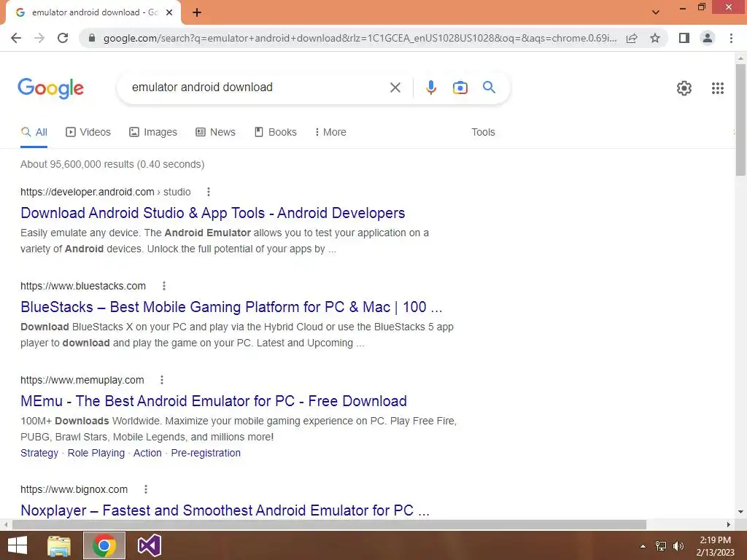Screen dimensions: 747x560
Task: Click the www.bignox.com result URL
Action: tap(74, 489)
